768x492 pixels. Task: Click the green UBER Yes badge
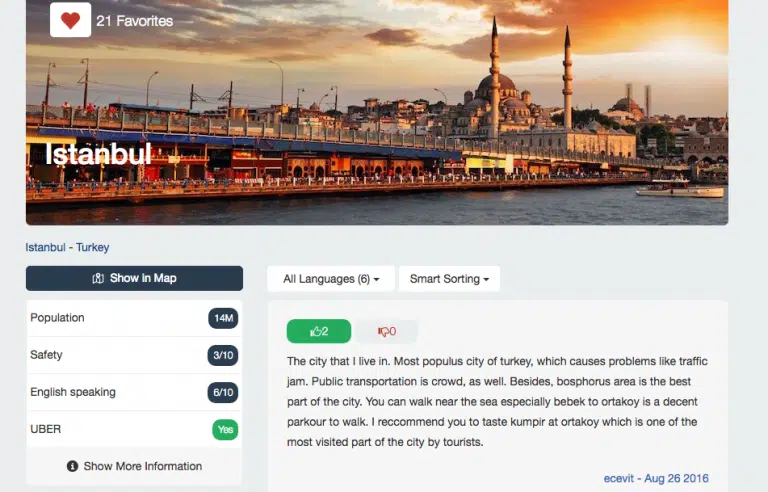(226, 429)
